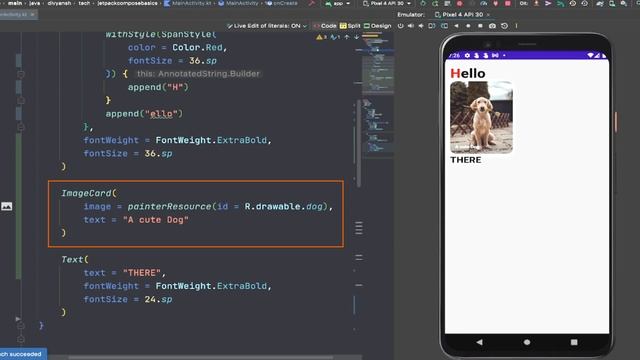Click the Attach Debugger to process icon
This screenshot has width=640, height=360.
(x=496, y=3)
